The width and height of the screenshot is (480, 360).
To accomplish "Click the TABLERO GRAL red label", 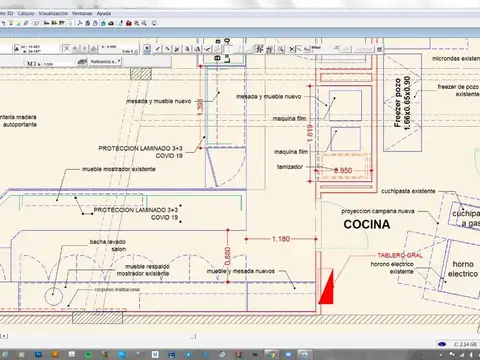I will [400, 255].
